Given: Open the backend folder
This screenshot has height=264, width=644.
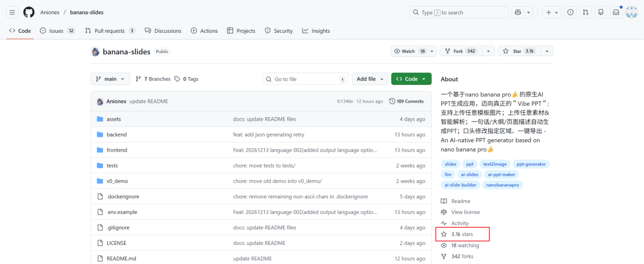Looking at the screenshot, I should (117, 134).
